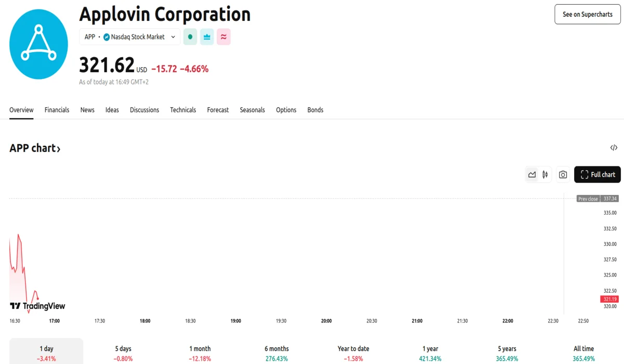Viewport: 624px width, 364px height.
Task: Open the Full chart button
Action: [597, 175]
